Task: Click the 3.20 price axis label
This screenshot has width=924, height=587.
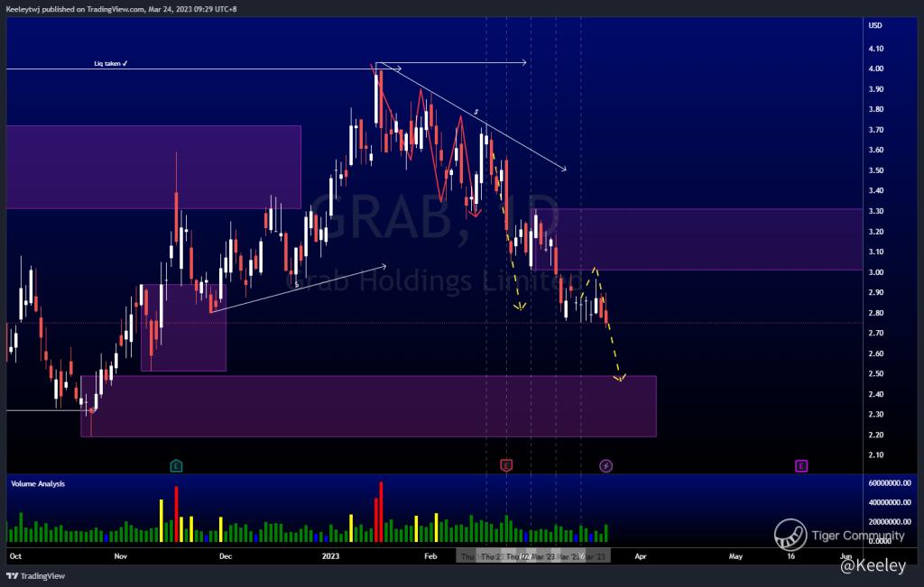Action: (x=875, y=232)
